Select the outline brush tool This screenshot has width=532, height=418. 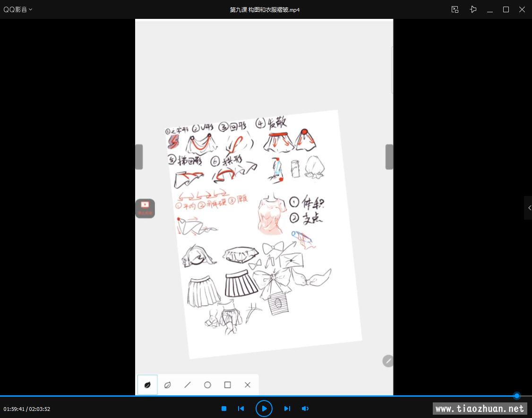click(167, 385)
